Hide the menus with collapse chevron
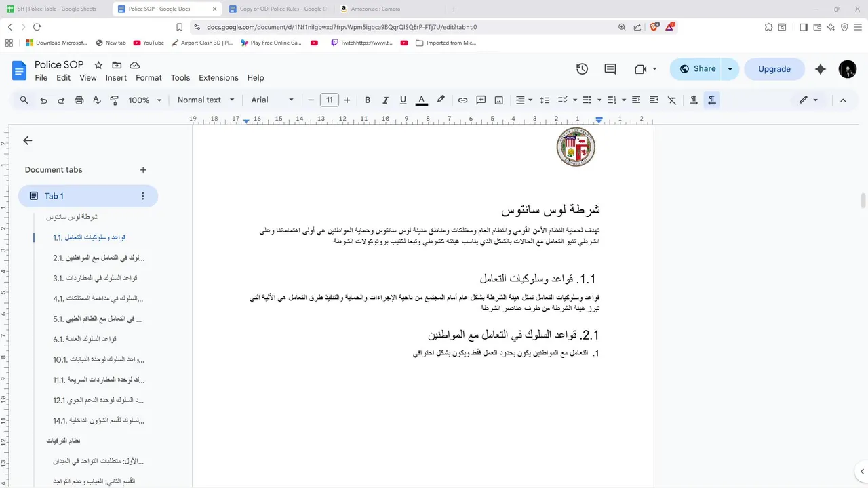Screen dimensions: 868x488 843,100
